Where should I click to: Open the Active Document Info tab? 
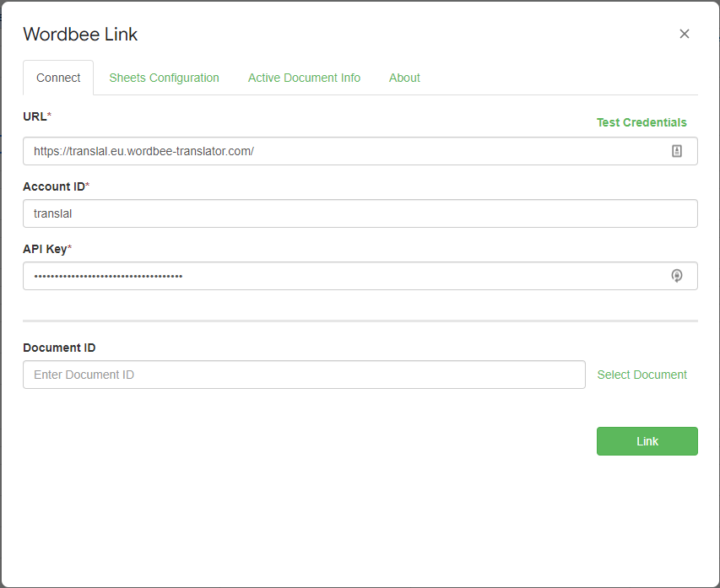coord(304,78)
